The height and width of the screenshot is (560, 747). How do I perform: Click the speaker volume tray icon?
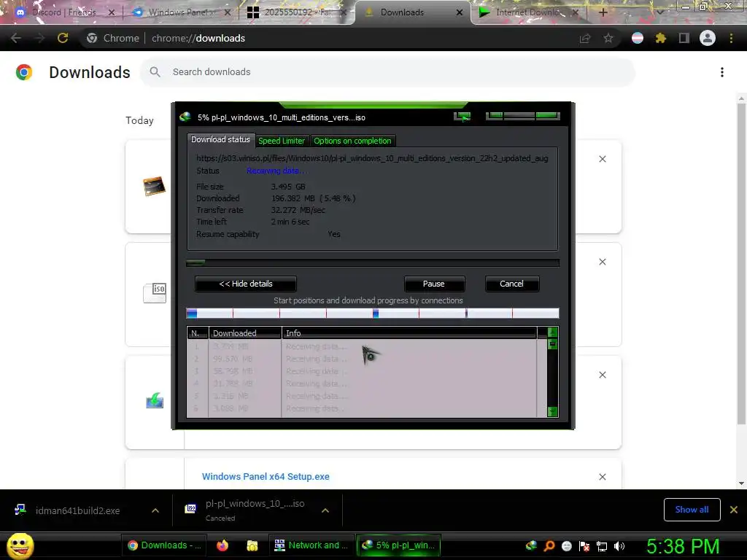619,545
